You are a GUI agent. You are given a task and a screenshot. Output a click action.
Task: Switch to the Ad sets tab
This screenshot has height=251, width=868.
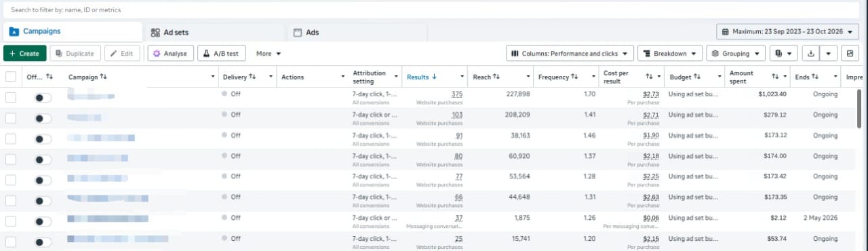click(x=214, y=32)
